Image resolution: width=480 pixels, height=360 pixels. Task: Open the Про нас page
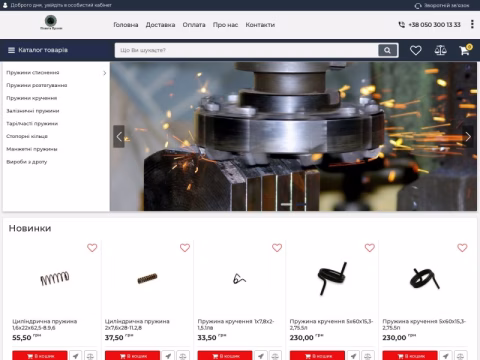point(226,25)
